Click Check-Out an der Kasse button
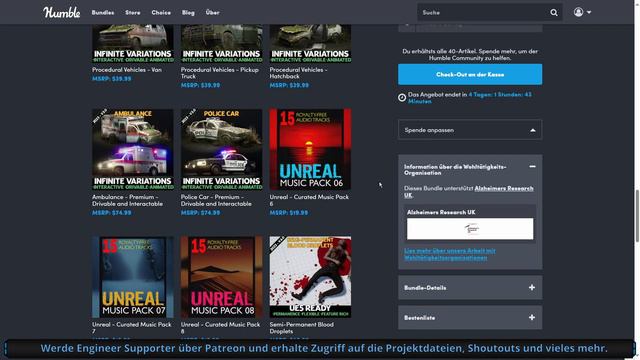Image resolution: width=640 pixels, height=360 pixels. pos(470,74)
